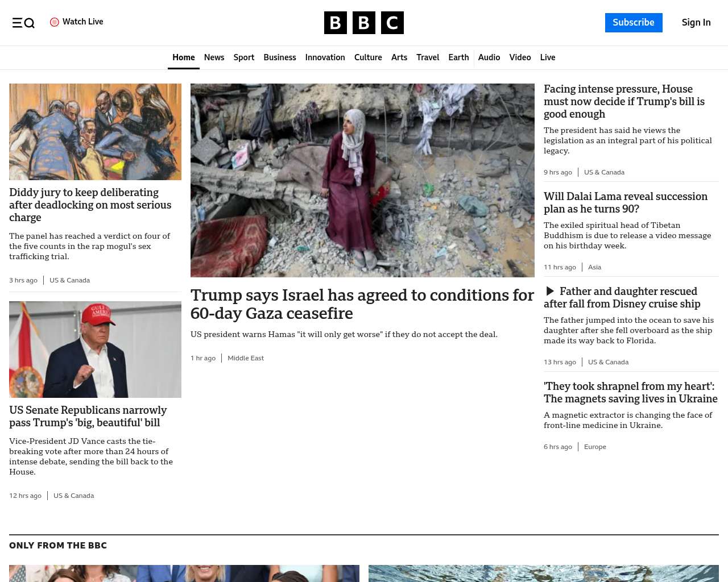728x582 pixels.
Task: Read the Gaza ceasefire headline article
Action: click(362, 304)
